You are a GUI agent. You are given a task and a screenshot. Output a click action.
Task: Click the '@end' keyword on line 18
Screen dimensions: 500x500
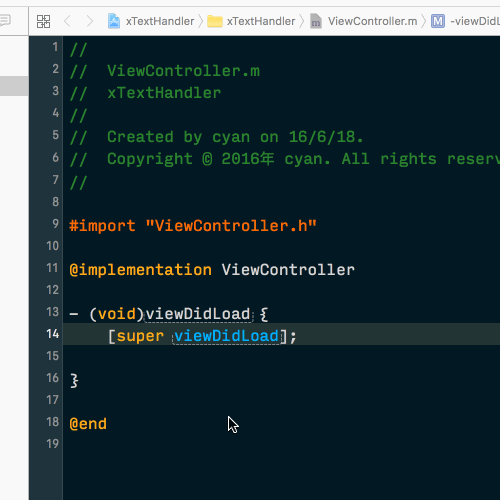(88, 424)
